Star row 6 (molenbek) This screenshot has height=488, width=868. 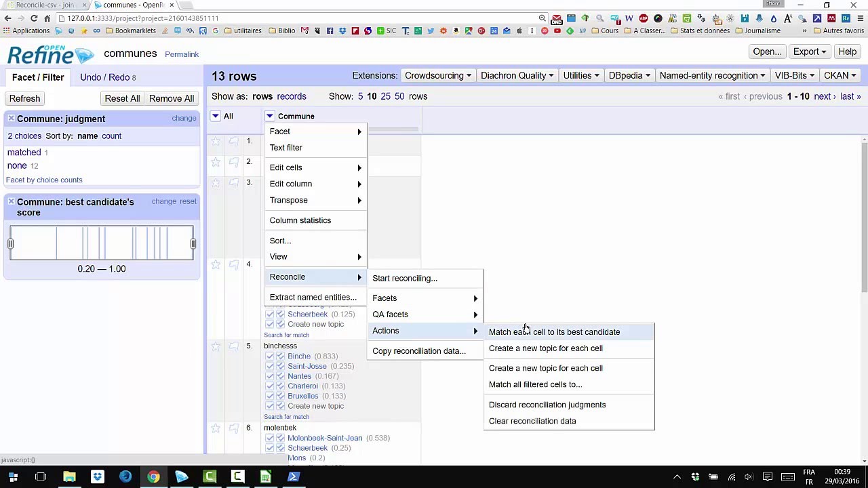(216, 428)
